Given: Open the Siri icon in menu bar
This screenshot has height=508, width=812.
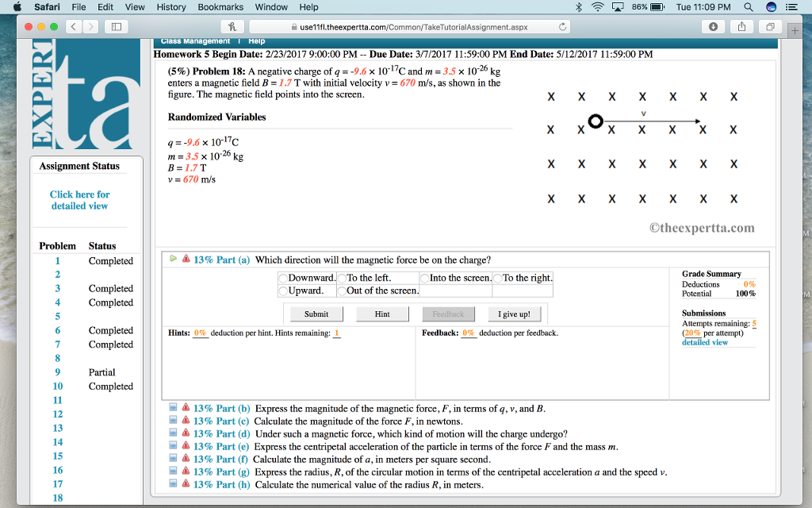Looking at the screenshot, I should pyautogui.click(x=771, y=6).
